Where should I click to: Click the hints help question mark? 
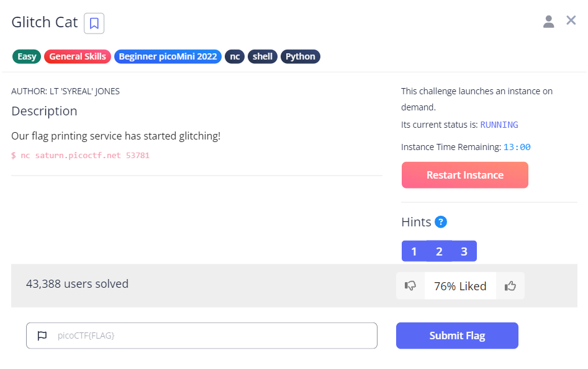[441, 222]
